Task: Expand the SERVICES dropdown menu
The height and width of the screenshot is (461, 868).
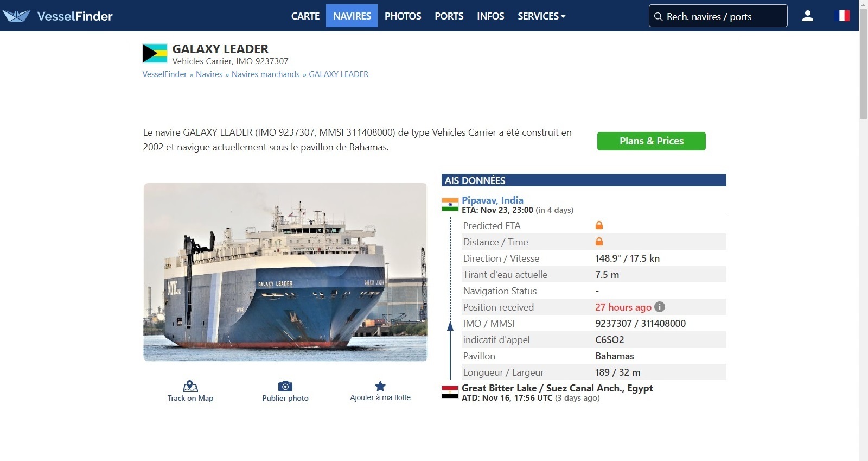Action: [x=541, y=16]
